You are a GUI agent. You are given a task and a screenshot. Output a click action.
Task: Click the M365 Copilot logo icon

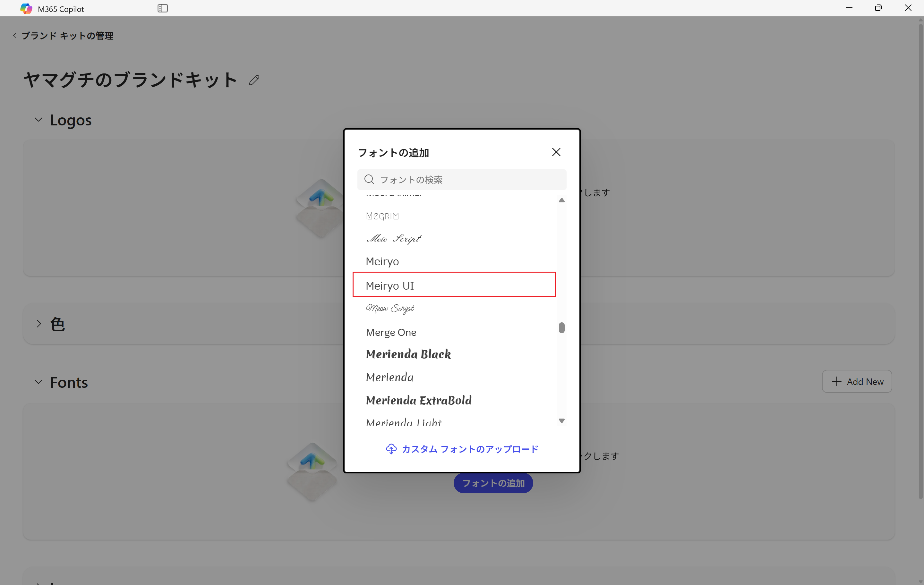pos(26,8)
